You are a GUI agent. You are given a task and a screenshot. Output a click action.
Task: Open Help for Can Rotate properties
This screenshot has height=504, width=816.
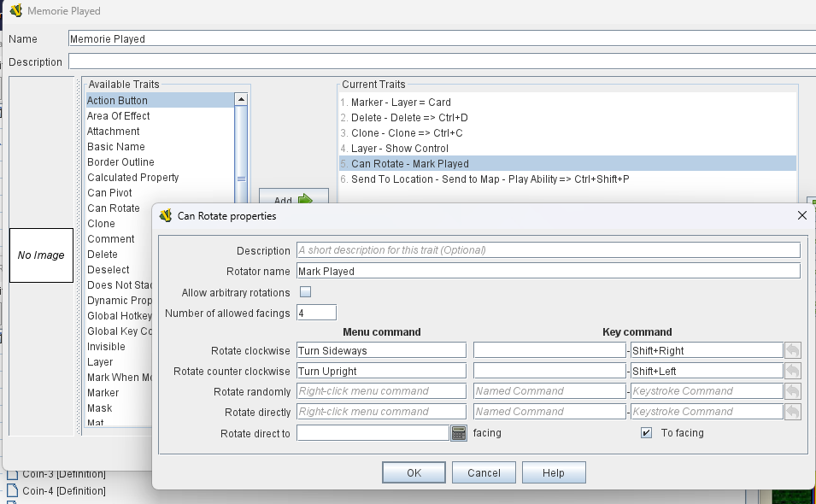coord(553,472)
